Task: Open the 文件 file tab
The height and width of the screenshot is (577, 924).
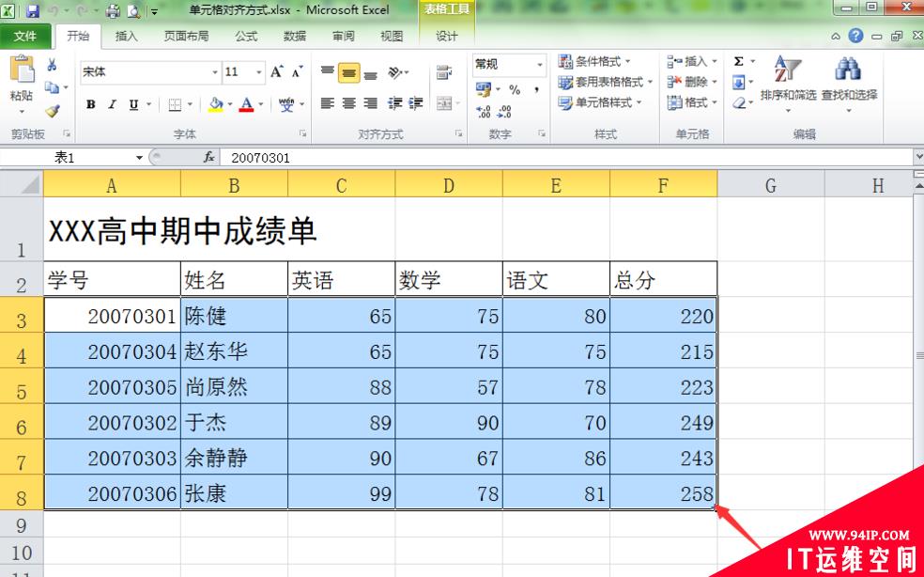Action: (x=25, y=36)
